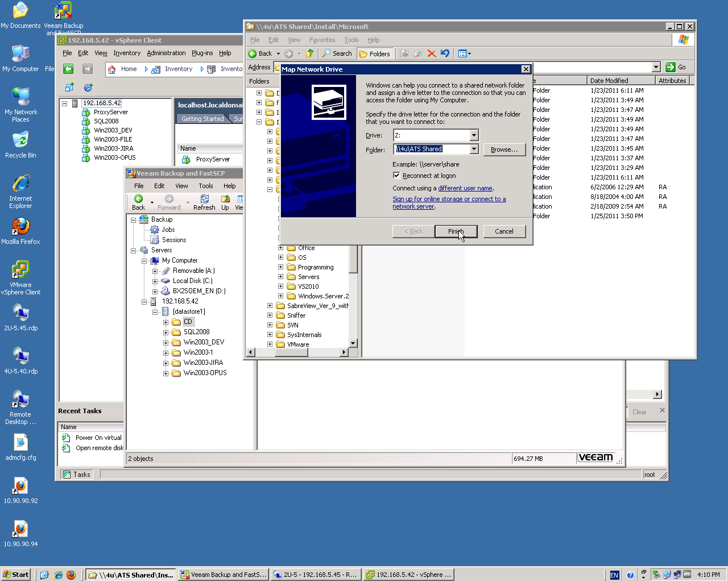
Task: Collapse the Backup node in Veeam tree
Action: [x=133, y=219]
